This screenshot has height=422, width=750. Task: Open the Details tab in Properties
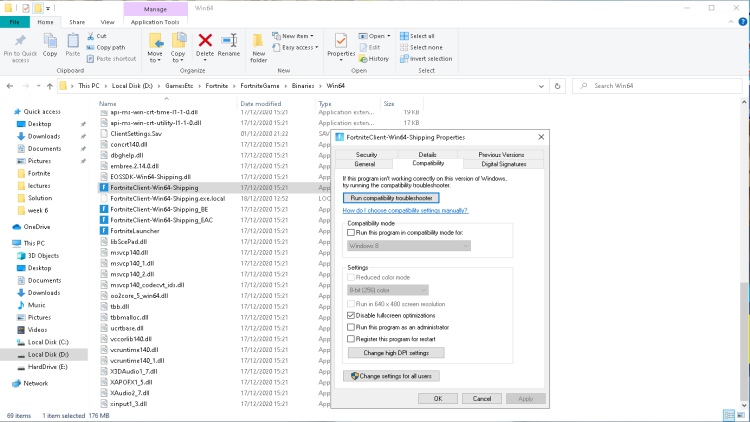[427, 155]
